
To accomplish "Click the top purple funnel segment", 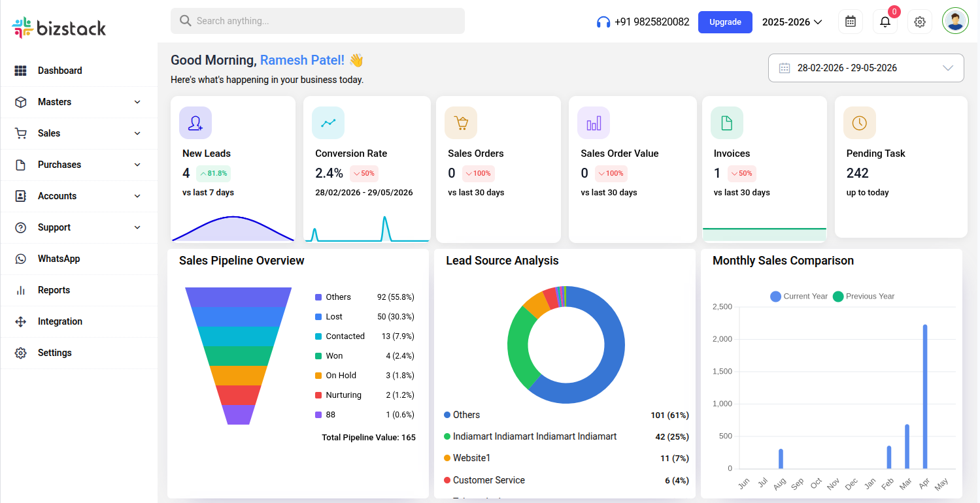I will pyautogui.click(x=239, y=297).
